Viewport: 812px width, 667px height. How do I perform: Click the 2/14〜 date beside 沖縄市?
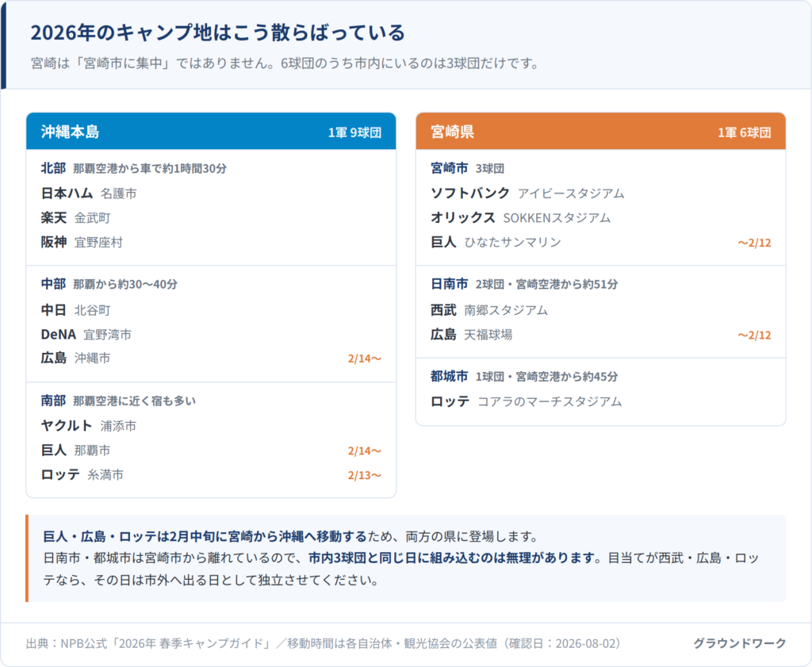(x=365, y=358)
